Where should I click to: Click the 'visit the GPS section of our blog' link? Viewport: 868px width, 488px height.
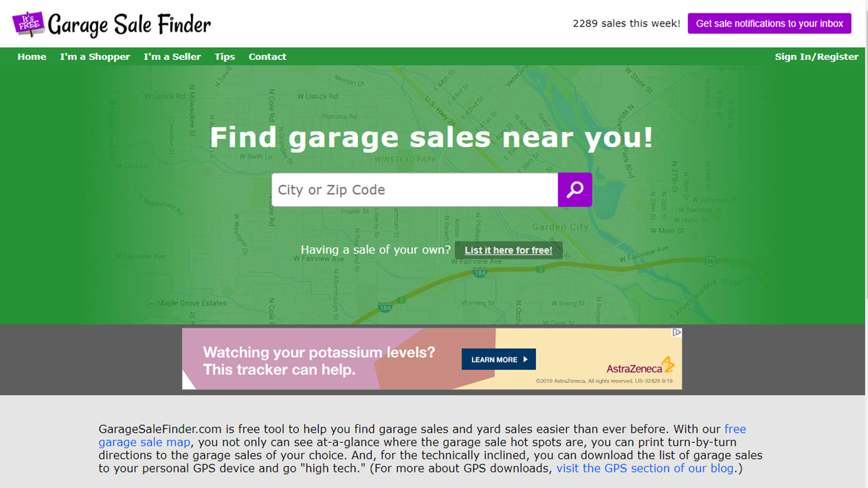645,468
